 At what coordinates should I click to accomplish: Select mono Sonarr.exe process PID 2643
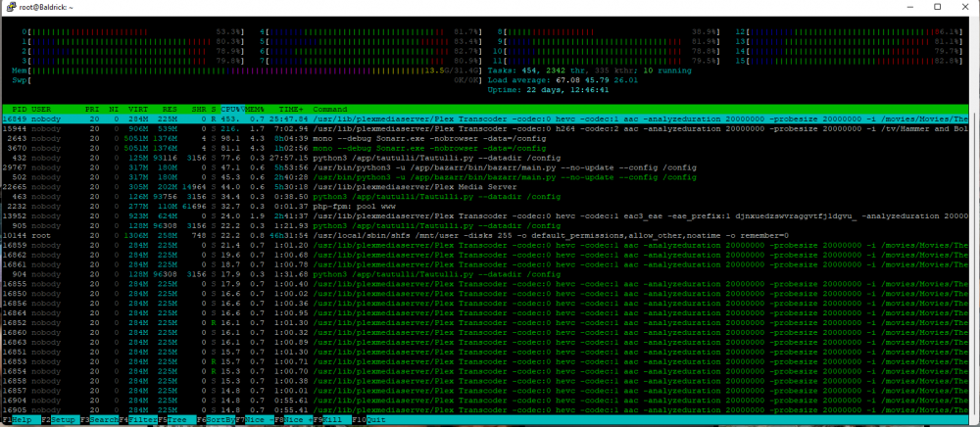485,139
